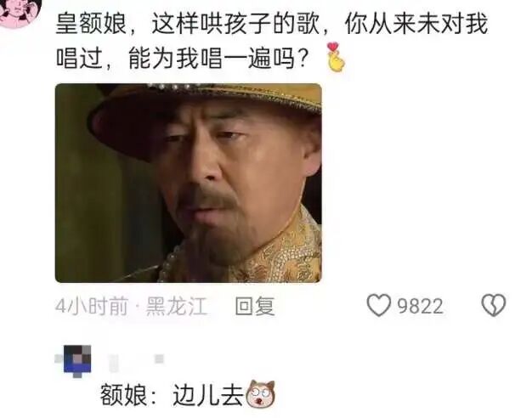This screenshot has width=532, height=418.
Task: Click the sentence 能为我唱一遍吗?
Action: [218, 59]
